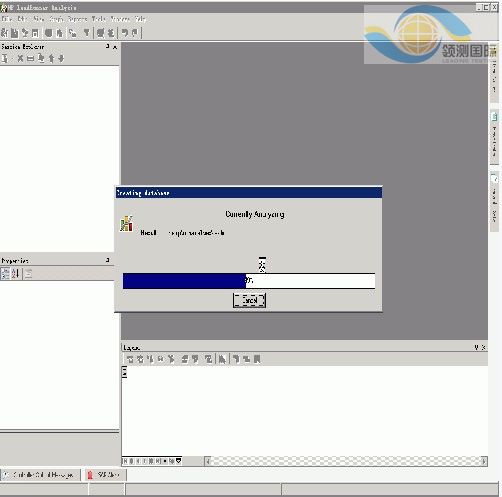The width and height of the screenshot is (502, 497).
Task: Cancel the Creating database dialog
Action: pyautogui.click(x=249, y=300)
